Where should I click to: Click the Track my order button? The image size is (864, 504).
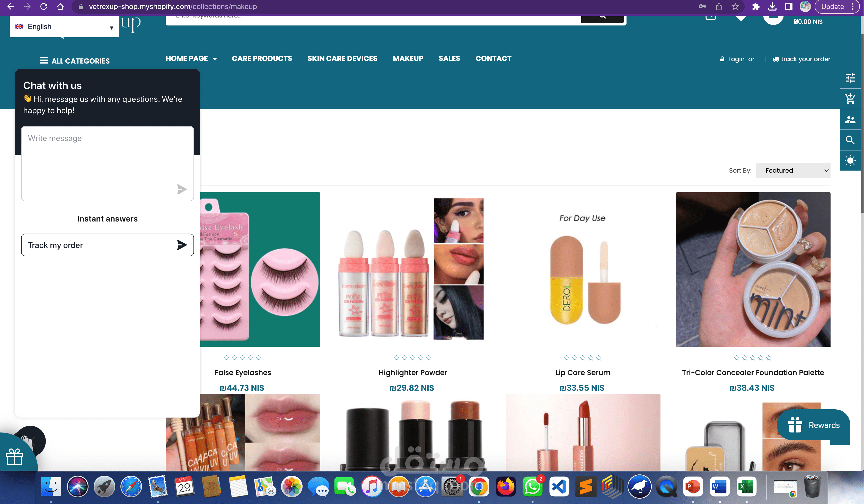tap(107, 245)
